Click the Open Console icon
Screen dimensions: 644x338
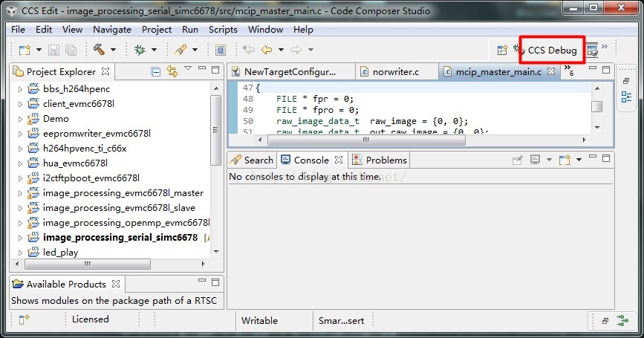pyautogui.click(x=565, y=160)
